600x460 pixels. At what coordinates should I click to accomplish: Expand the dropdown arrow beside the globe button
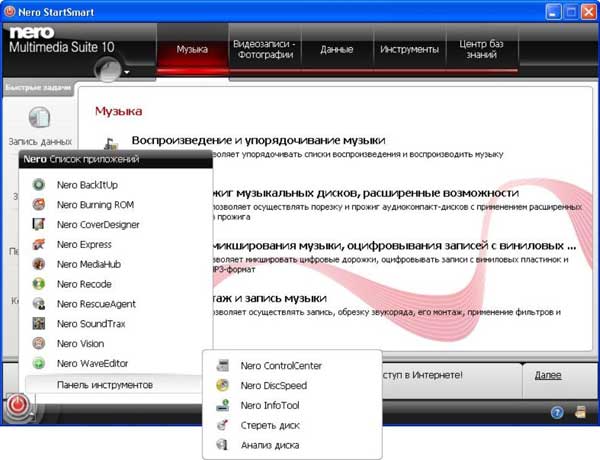127,72
